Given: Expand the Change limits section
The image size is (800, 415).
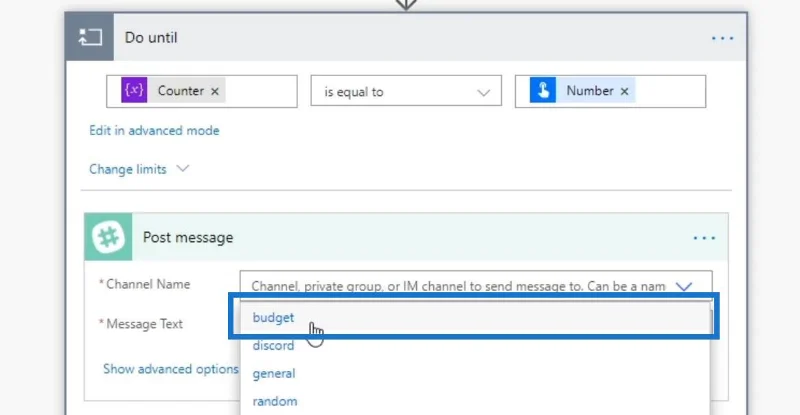Looking at the screenshot, I should point(139,169).
